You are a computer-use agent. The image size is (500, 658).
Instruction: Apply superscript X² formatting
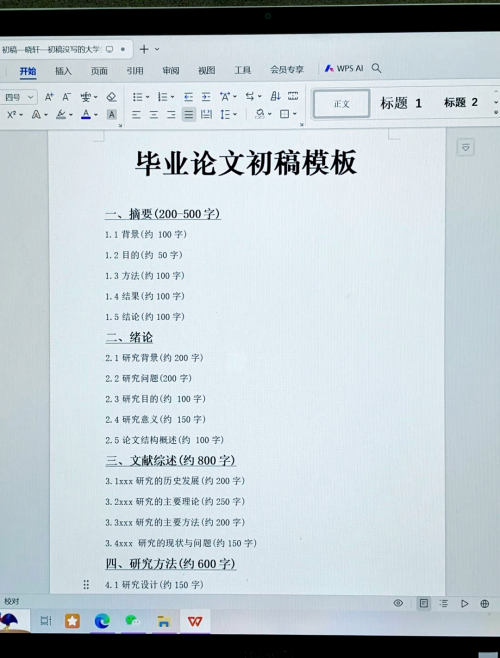(x=11, y=115)
